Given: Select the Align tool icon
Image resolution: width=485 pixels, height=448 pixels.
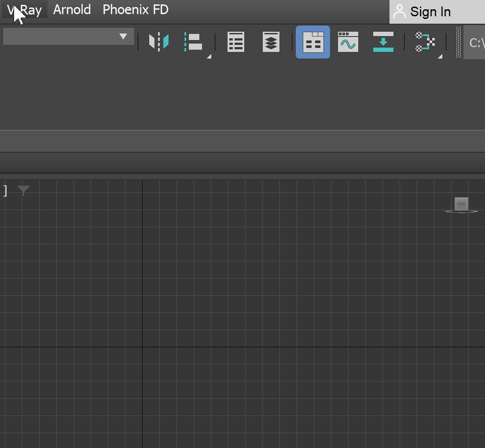Looking at the screenshot, I should click(194, 42).
